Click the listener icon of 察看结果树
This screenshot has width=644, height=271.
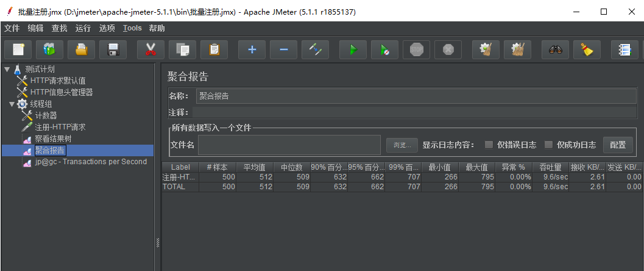point(27,139)
